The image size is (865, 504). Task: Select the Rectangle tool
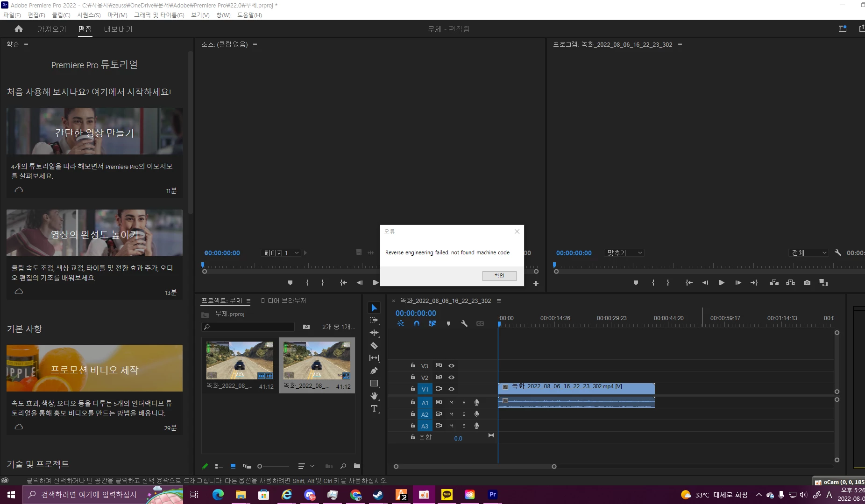[x=374, y=383]
